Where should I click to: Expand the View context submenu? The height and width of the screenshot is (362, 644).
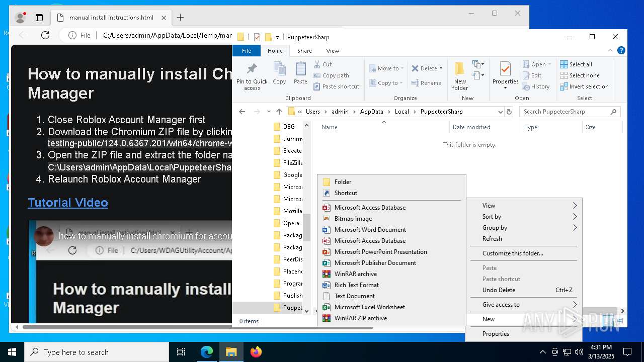click(524, 206)
